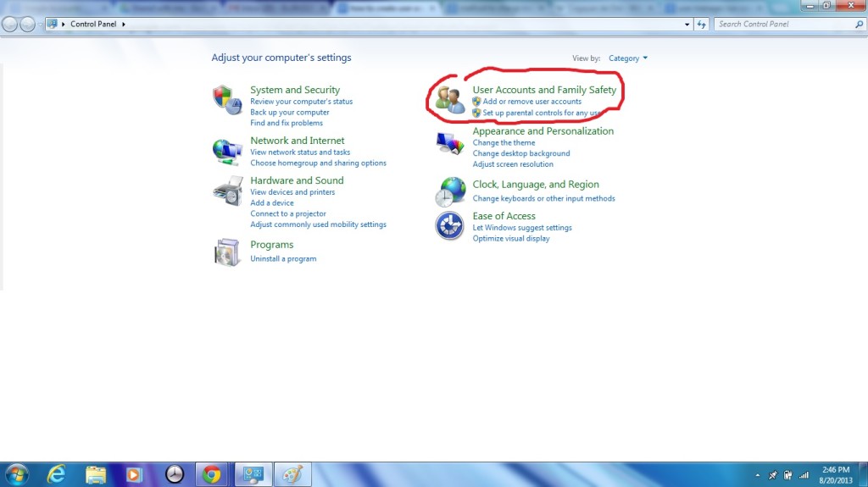Open the Hardware and Sound printer icon
The width and height of the screenshot is (868, 487).
[227, 191]
